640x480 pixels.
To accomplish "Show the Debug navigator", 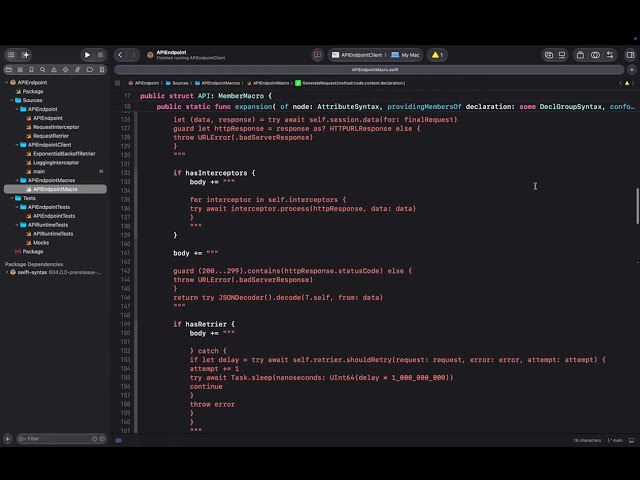I will click(x=78, y=70).
